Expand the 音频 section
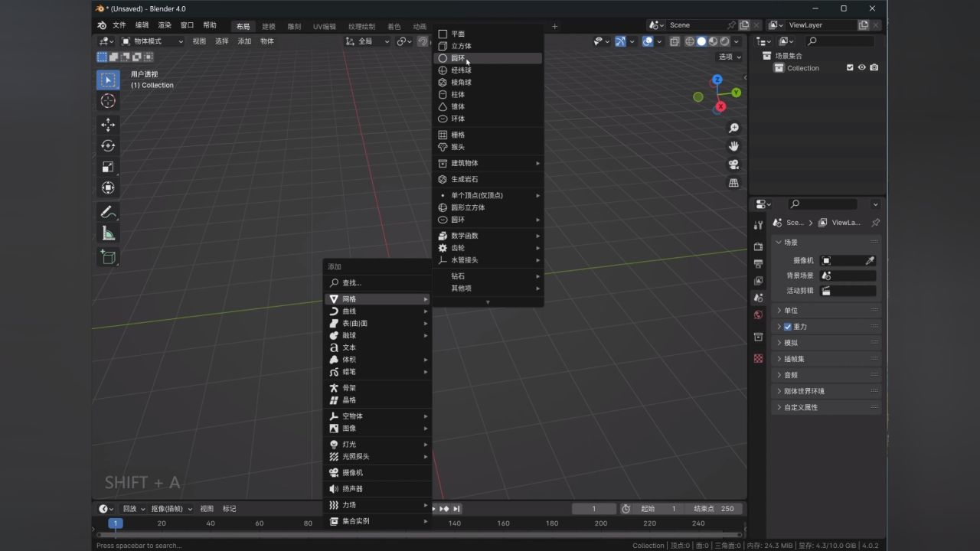 (791, 374)
